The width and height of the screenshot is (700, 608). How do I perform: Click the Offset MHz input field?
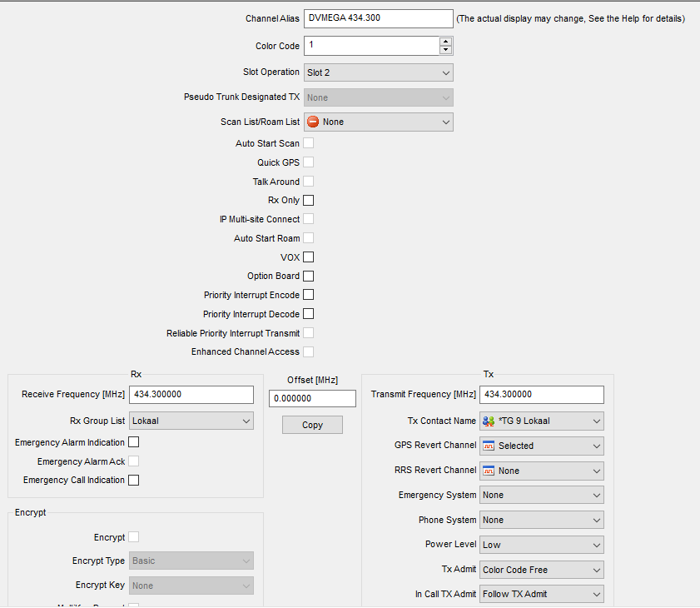click(312, 399)
